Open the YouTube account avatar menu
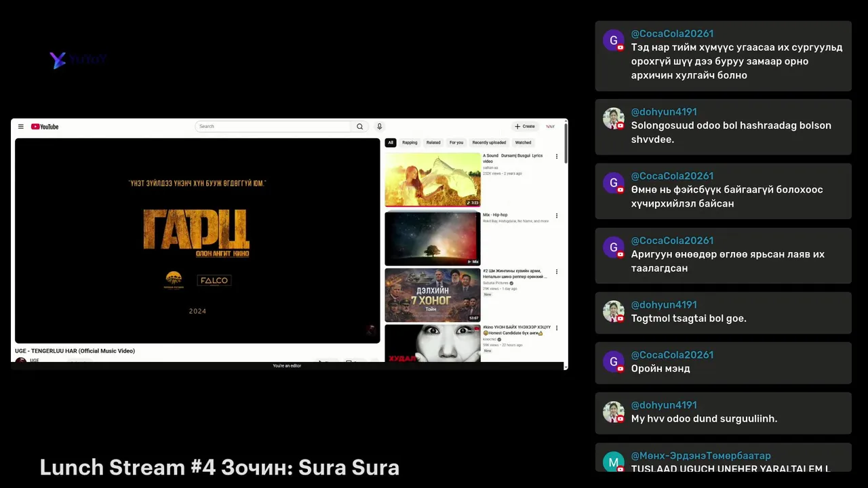This screenshot has height=488, width=868. pyautogui.click(x=551, y=126)
